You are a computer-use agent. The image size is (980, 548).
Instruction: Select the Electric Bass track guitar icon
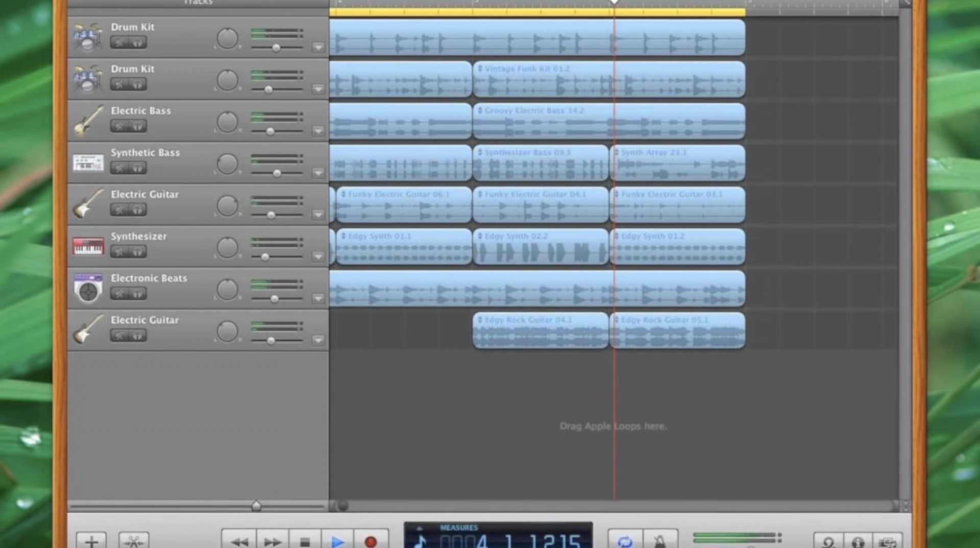[x=88, y=121]
